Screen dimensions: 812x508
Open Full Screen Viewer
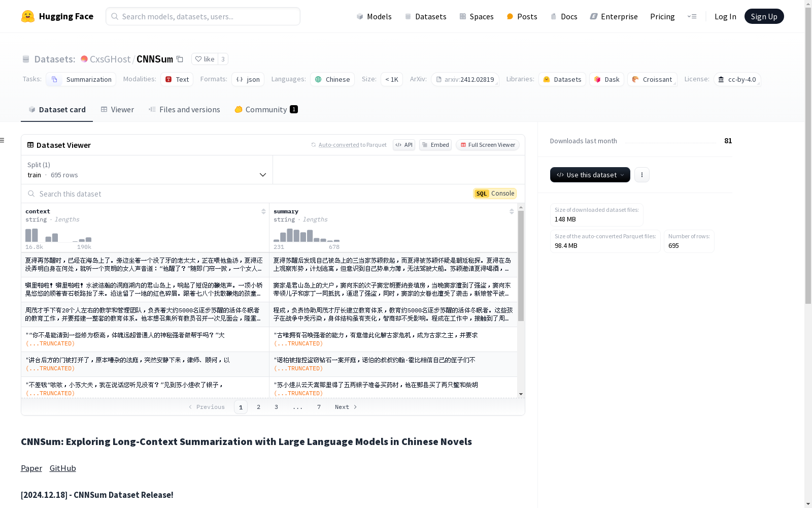point(488,145)
